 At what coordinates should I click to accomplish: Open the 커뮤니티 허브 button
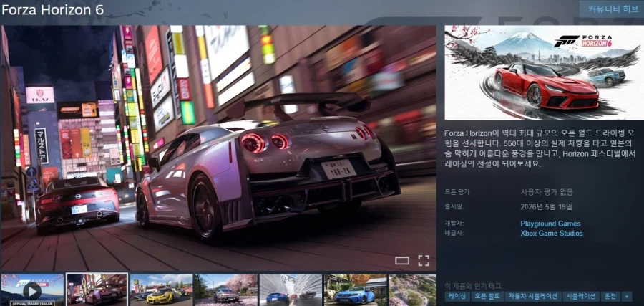608,10
